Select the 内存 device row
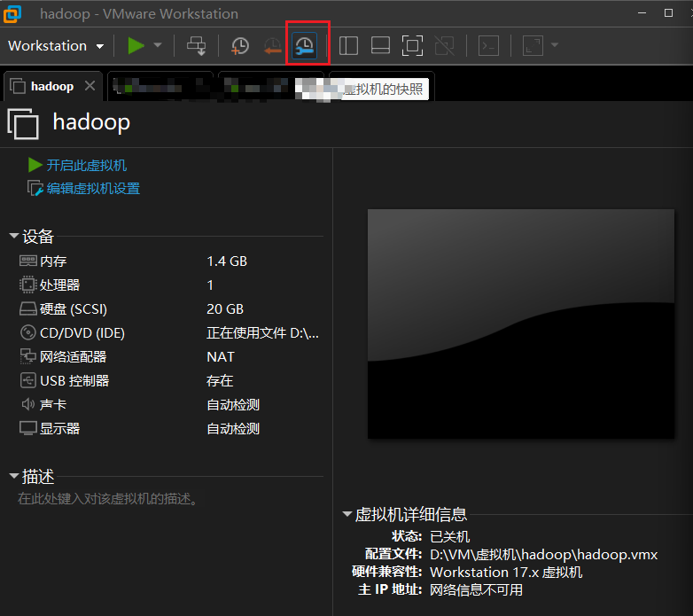Image resolution: width=693 pixels, height=616 pixels. (x=170, y=261)
